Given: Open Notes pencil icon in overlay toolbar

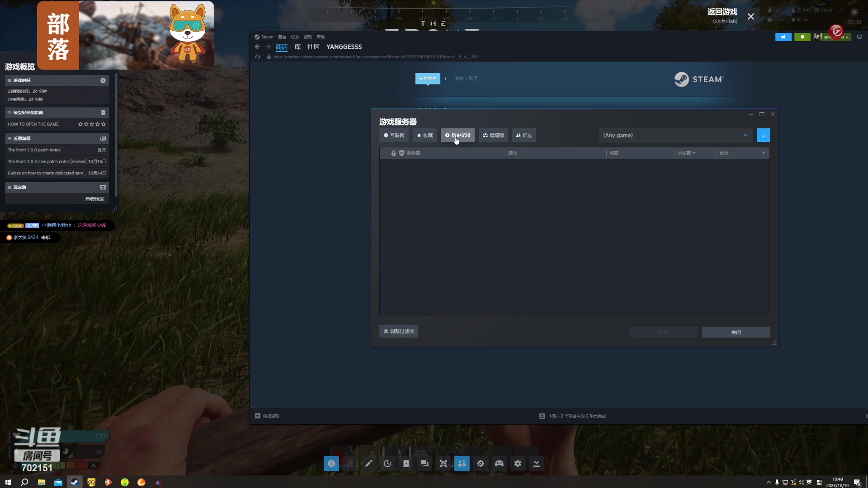Looking at the screenshot, I should tap(369, 464).
